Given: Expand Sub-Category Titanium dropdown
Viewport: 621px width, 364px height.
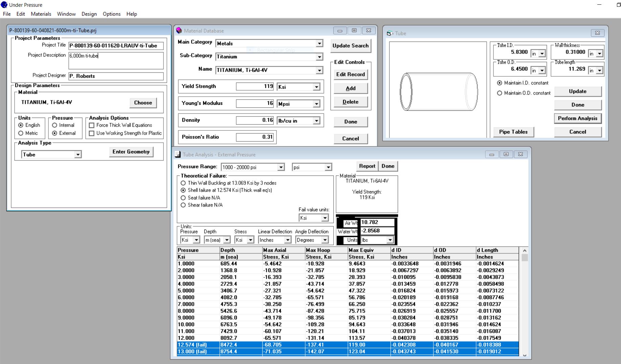Looking at the screenshot, I should click(319, 57).
